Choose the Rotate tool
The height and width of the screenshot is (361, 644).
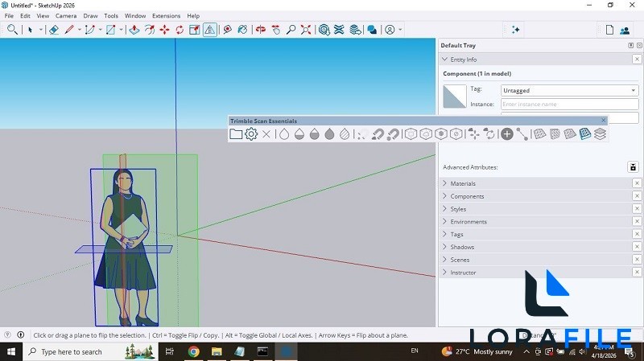click(x=180, y=30)
